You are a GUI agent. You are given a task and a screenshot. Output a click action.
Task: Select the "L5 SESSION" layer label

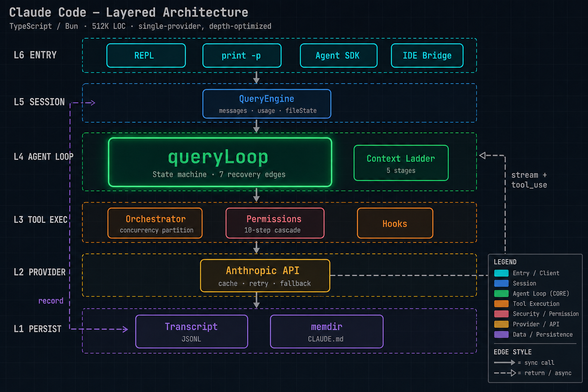39,102
